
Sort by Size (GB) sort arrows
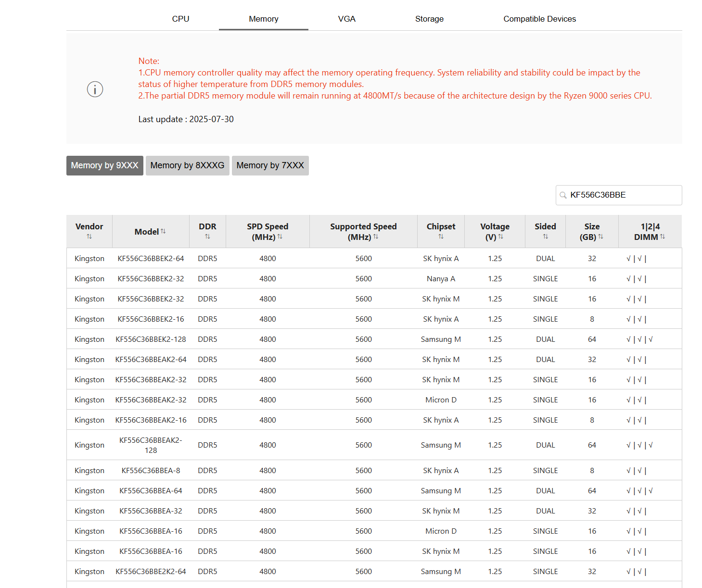(x=600, y=237)
